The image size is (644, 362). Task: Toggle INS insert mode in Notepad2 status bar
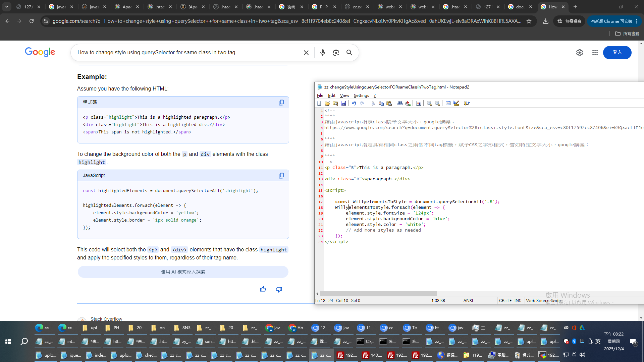tap(518, 301)
